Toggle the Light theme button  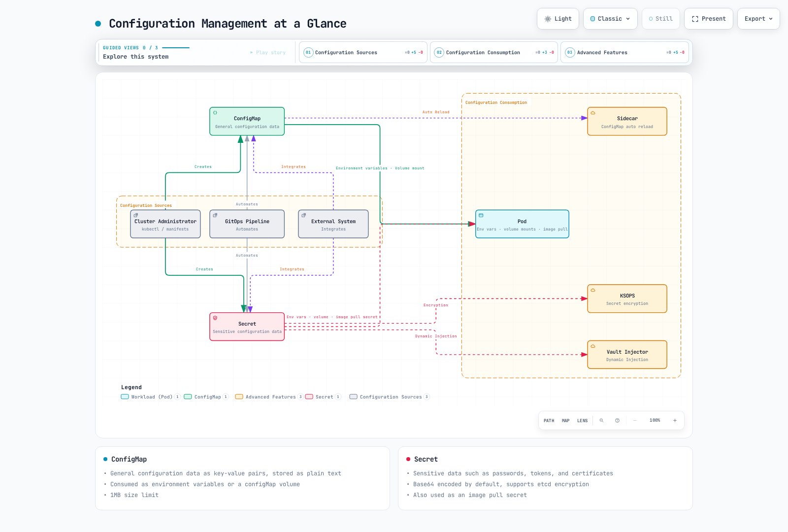[x=558, y=19]
